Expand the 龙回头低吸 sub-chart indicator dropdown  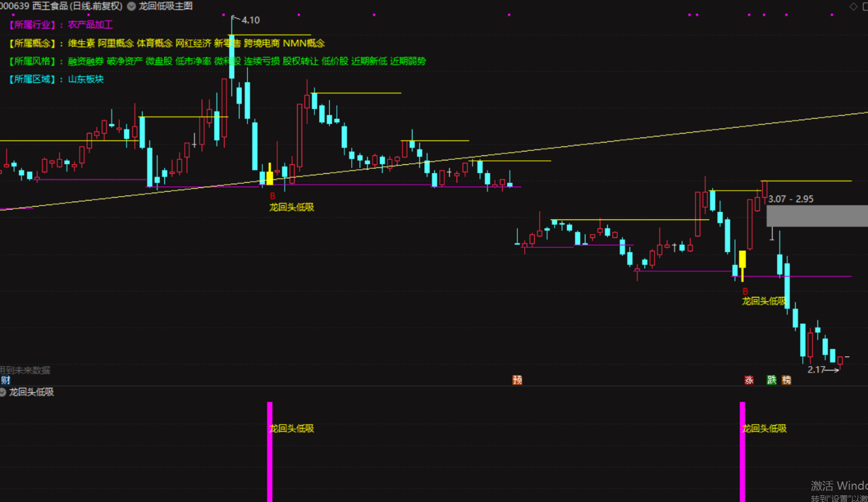[x=2, y=392]
